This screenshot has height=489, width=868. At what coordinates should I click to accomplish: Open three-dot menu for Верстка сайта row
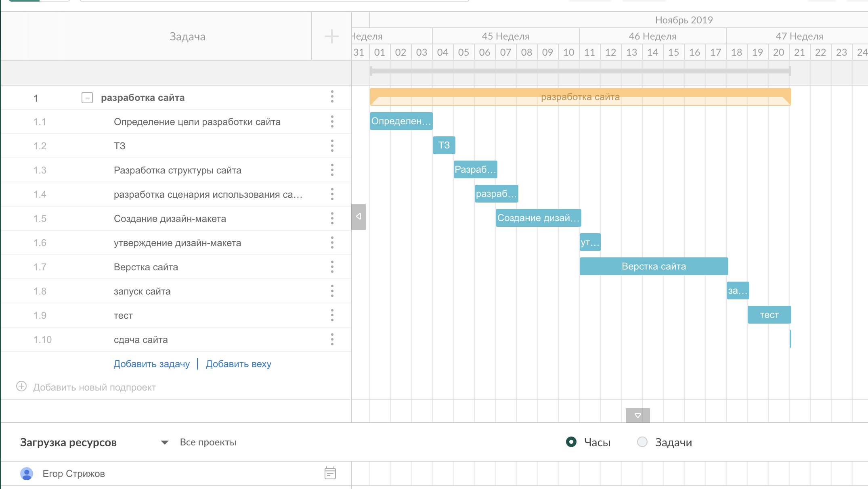click(x=332, y=267)
